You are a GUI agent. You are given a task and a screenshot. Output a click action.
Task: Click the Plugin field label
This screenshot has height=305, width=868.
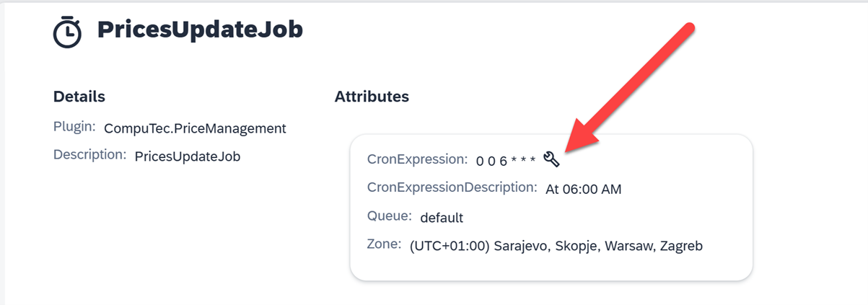pos(74,127)
